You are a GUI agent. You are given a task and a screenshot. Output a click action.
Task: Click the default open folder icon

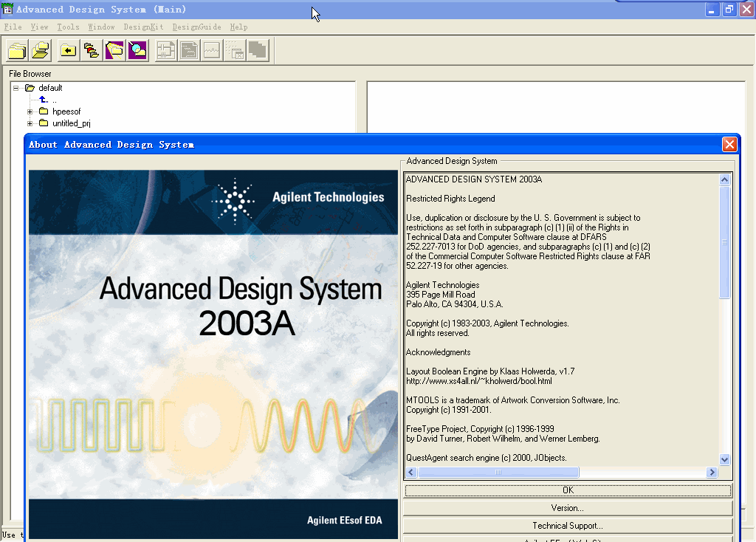30,88
